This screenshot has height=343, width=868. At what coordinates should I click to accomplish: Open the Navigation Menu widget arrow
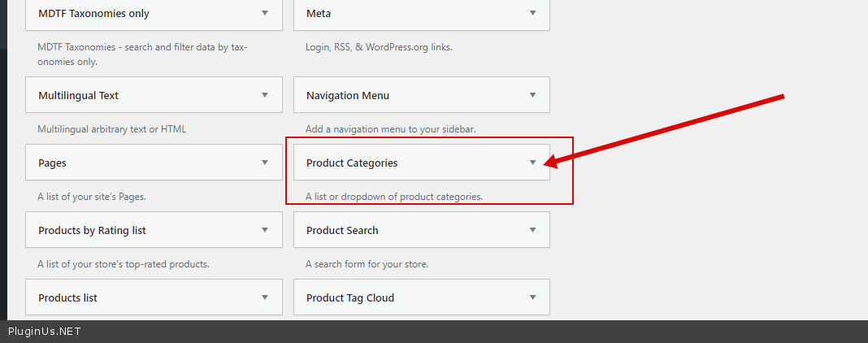tap(532, 95)
